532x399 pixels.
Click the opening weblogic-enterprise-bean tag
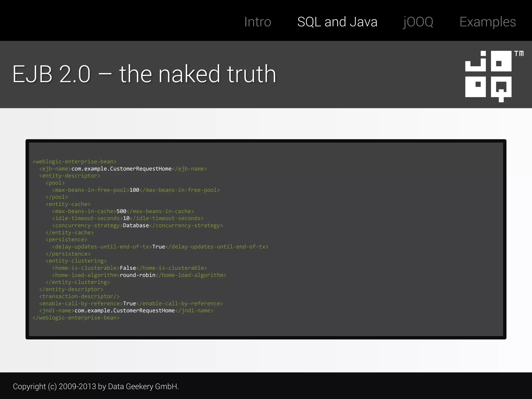click(75, 162)
